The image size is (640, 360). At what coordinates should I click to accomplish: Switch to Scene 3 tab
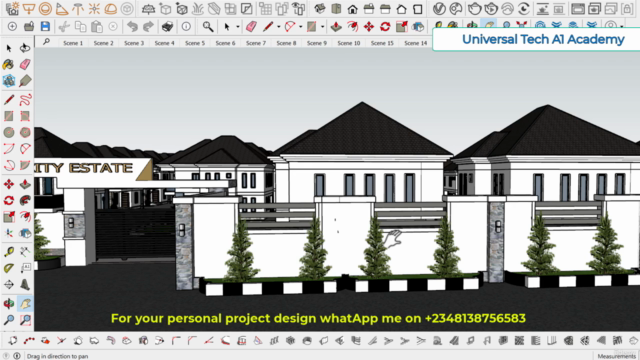[x=134, y=43]
